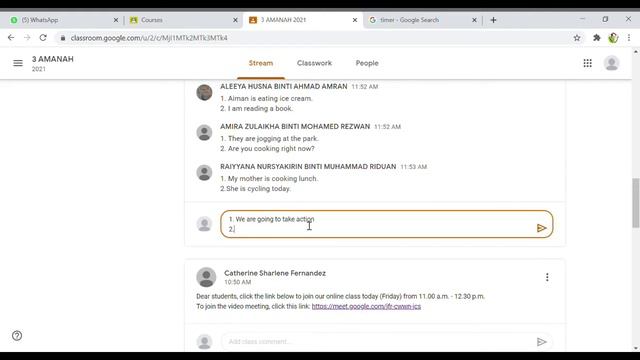Open the help question mark icon
This screenshot has width=640, height=360.
(x=17, y=336)
